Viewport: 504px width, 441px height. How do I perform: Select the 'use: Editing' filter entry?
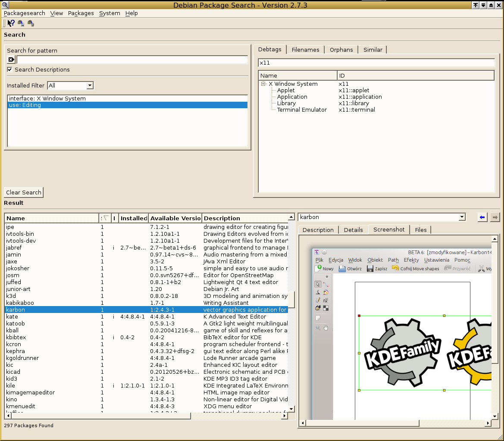(x=128, y=105)
